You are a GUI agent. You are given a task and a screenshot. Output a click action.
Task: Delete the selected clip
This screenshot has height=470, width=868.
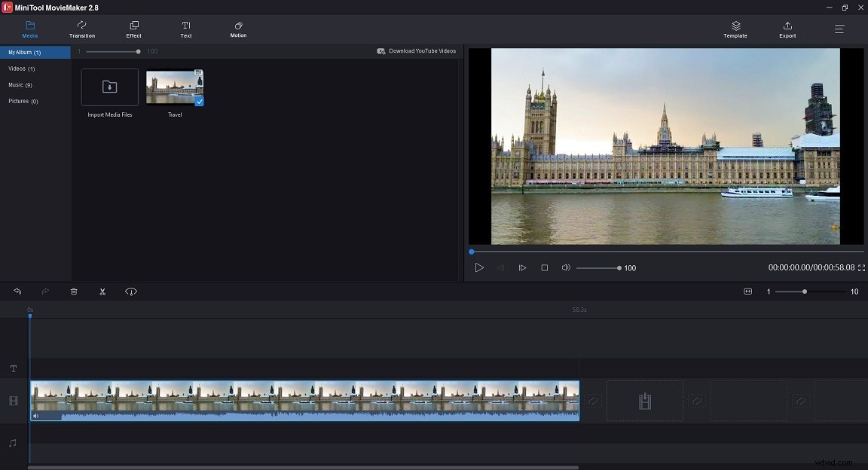pyautogui.click(x=74, y=291)
